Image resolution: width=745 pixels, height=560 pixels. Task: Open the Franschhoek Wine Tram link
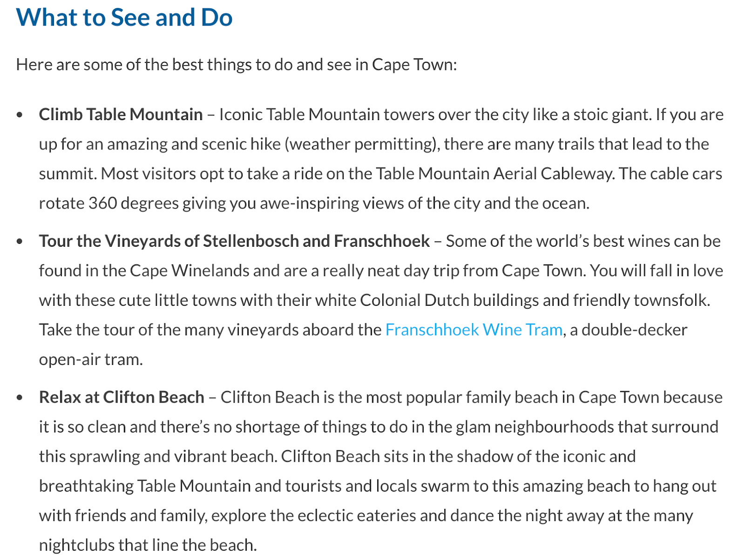coord(474,330)
